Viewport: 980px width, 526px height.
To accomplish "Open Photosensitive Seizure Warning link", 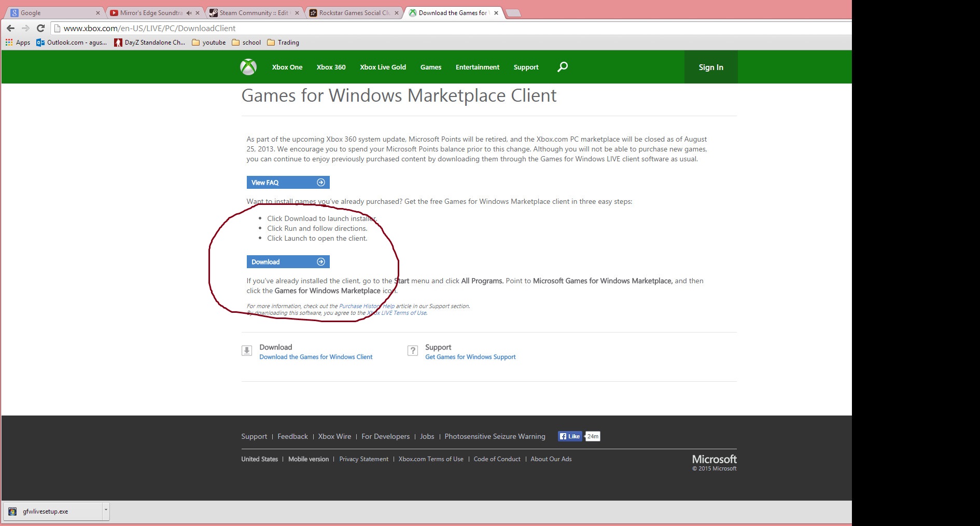I will tap(495, 436).
